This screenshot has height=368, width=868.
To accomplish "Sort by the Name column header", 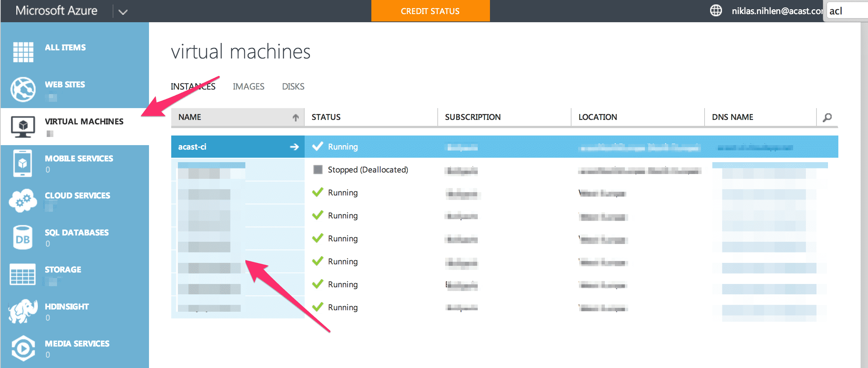I will 238,117.
